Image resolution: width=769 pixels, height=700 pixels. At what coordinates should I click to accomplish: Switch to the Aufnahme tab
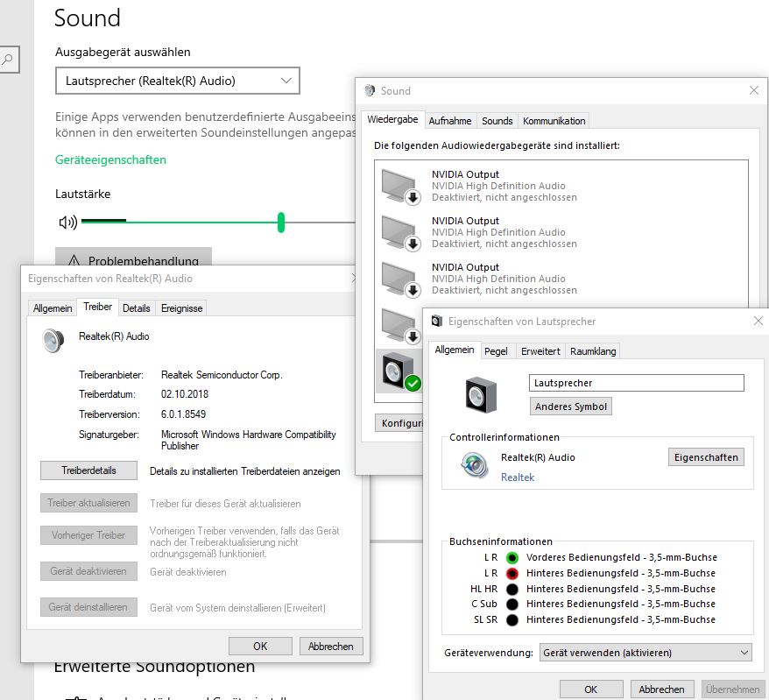(x=449, y=121)
